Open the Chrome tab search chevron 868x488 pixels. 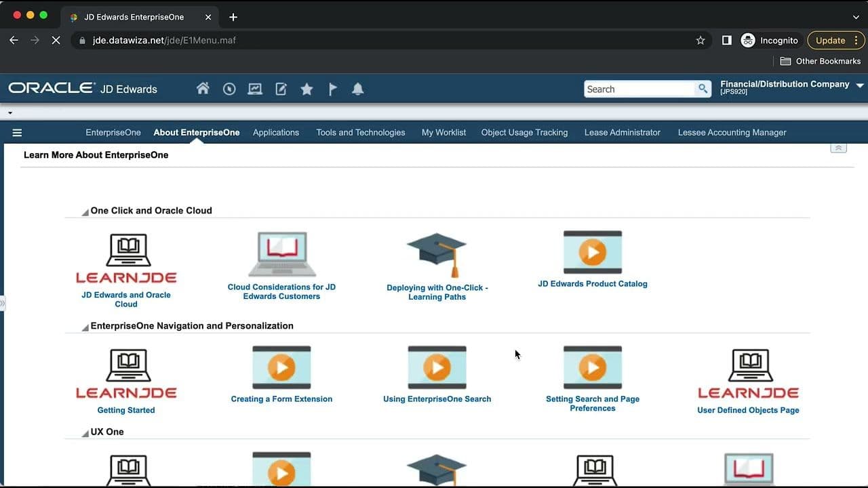[x=856, y=17]
